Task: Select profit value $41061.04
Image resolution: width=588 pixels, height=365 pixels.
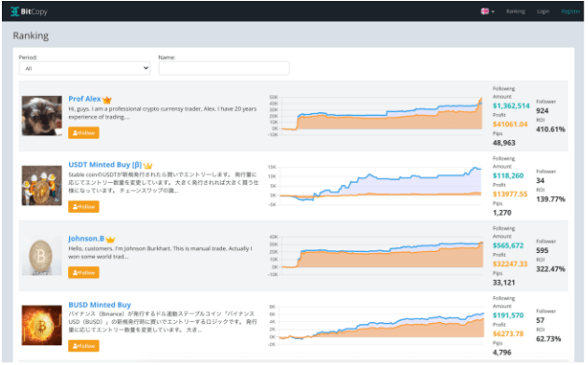Action: point(510,124)
